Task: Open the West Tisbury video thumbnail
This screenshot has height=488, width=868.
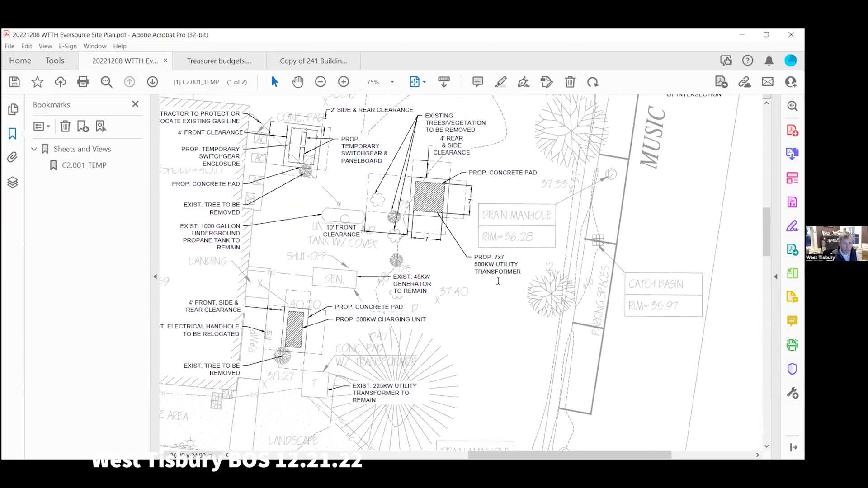Action: pyautogui.click(x=836, y=244)
